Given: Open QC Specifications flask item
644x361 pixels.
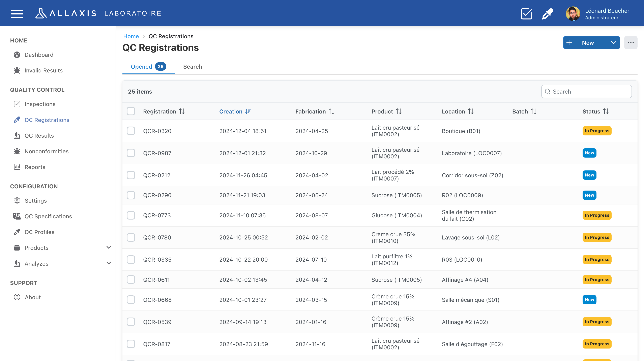Looking at the screenshot, I should tap(48, 216).
